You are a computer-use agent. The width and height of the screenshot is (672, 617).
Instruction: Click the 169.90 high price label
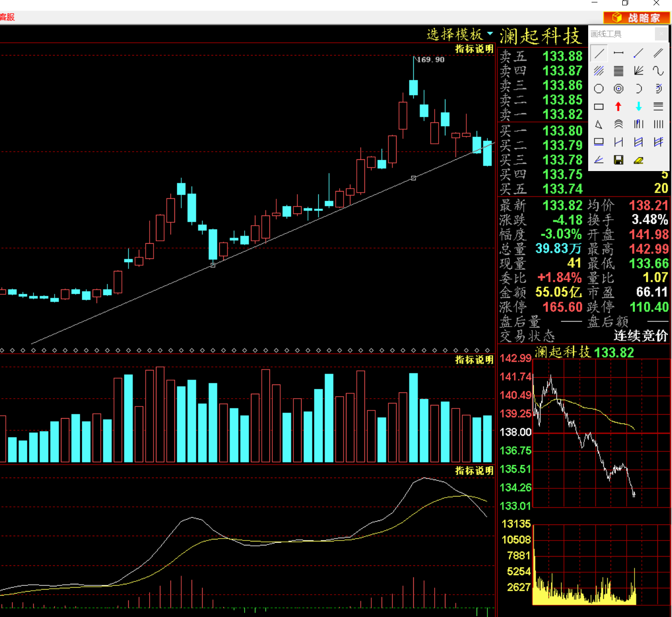430,59
